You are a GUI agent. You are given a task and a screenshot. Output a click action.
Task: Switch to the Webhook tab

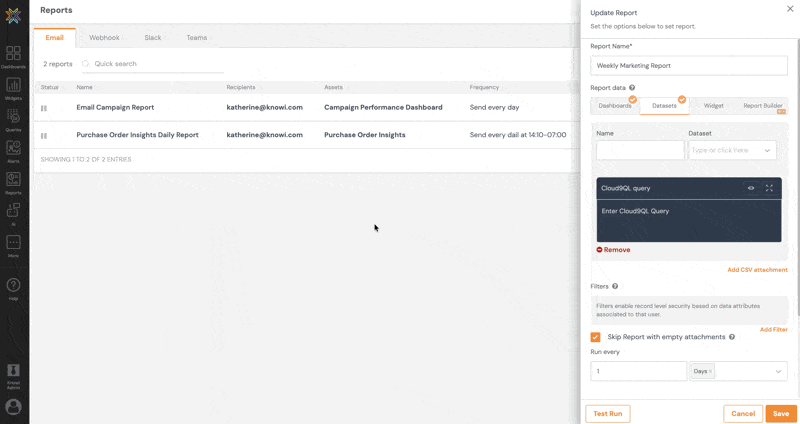(104, 38)
